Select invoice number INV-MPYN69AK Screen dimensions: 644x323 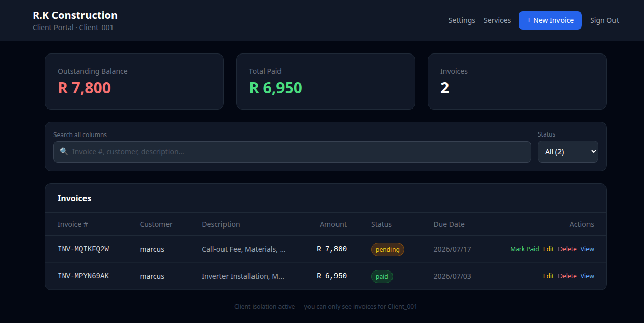(x=83, y=276)
